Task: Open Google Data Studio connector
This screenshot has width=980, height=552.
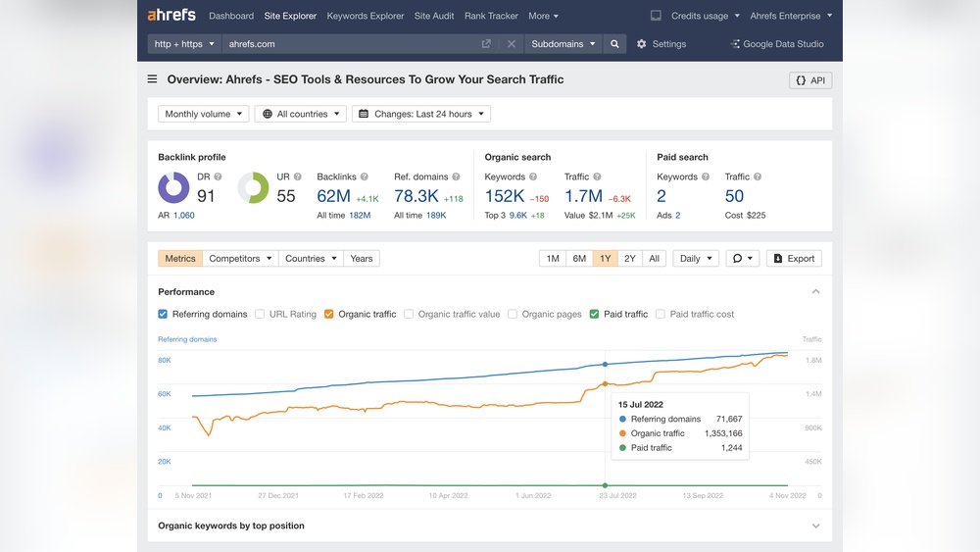Action: click(777, 44)
